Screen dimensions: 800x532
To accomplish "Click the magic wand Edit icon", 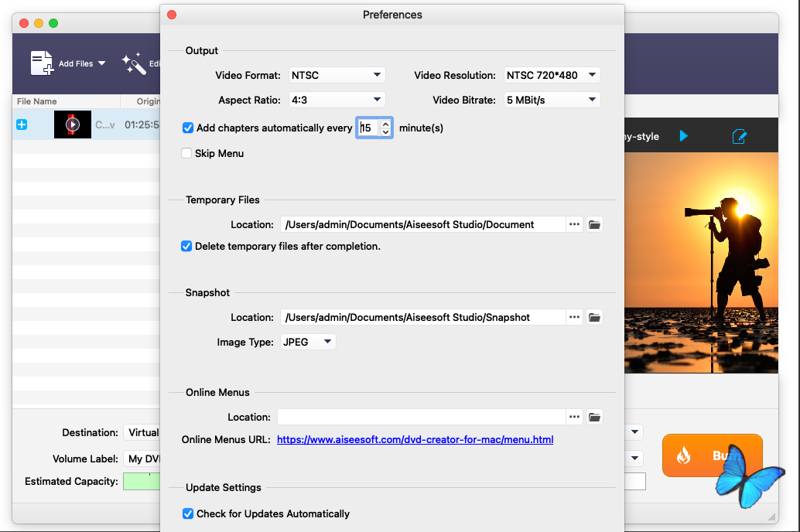I will coord(134,64).
